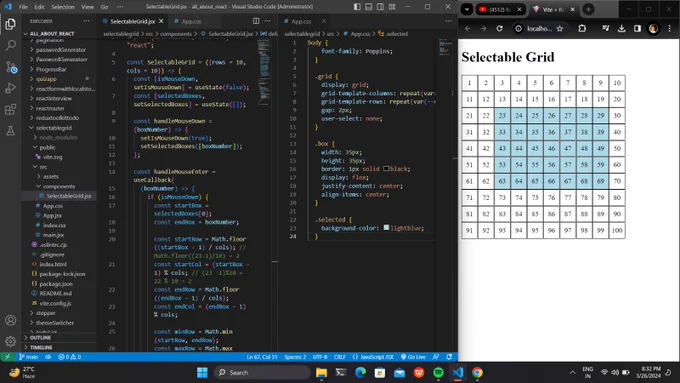Expand the passwordGenerator folder

click(x=61, y=50)
